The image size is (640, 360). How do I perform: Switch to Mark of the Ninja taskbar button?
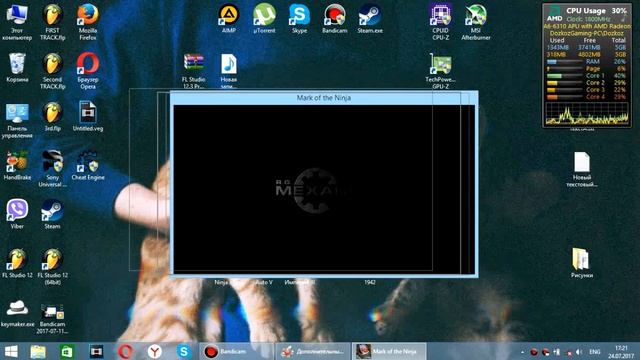(x=389, y=351)
